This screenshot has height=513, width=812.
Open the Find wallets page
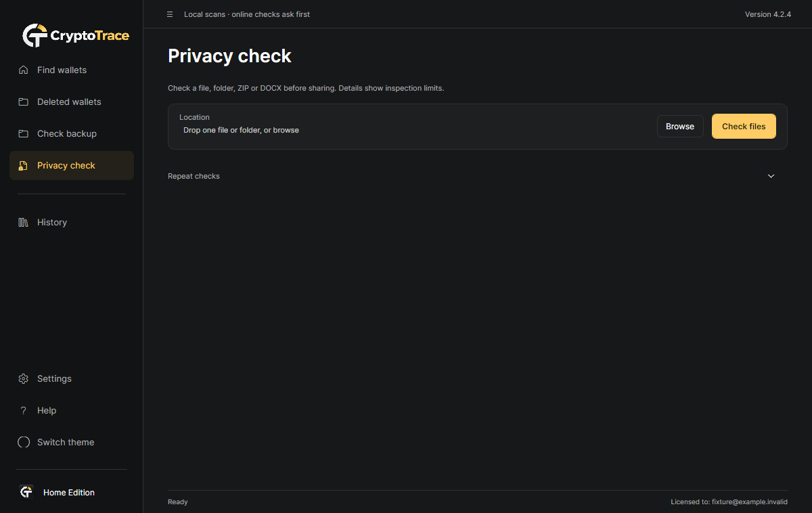tap(72, 70)
